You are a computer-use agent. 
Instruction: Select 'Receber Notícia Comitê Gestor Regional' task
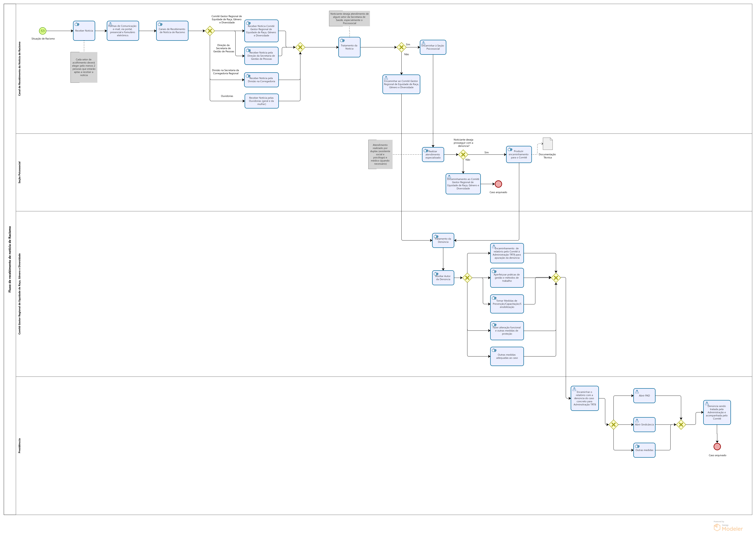pyautogui.click(x=261, y=31)
